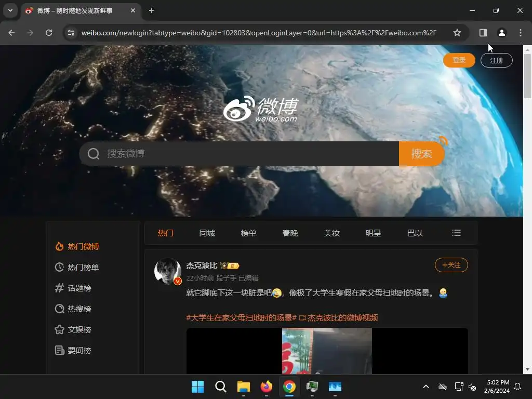Open taskbar Search
This screenshot has width=532, height=399.
click(220, 387)
